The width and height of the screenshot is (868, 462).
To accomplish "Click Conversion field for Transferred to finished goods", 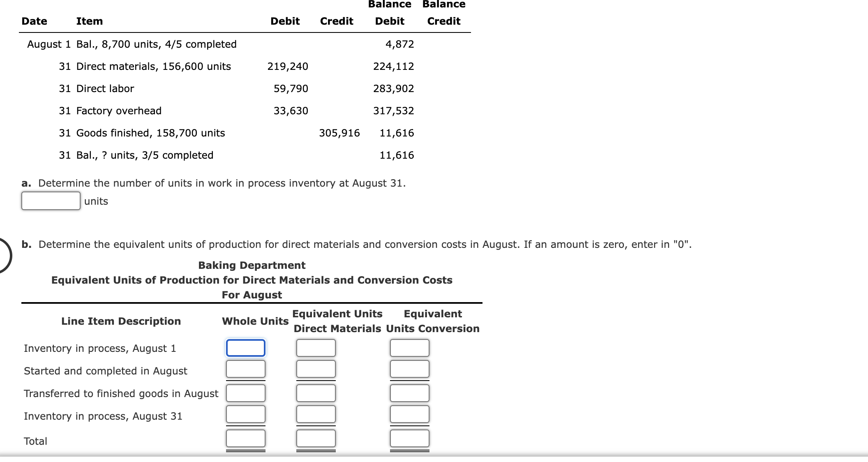I will point(409,393).
